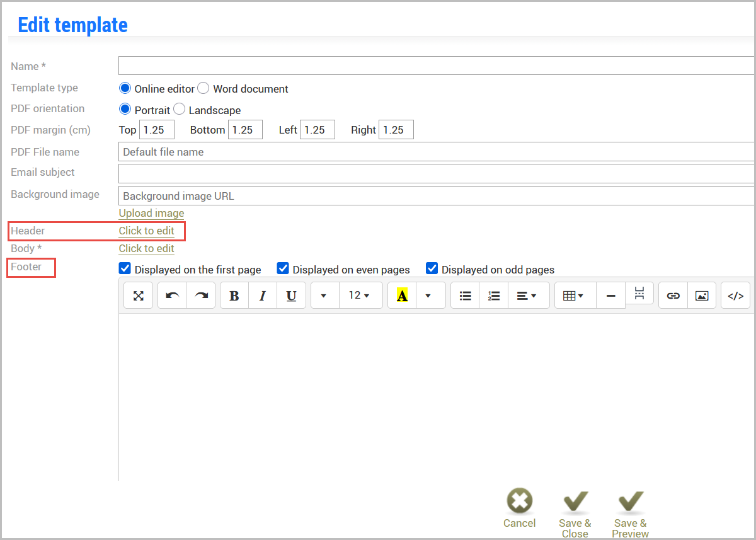The height and width of the screenshot is (540, 756).
Task: Open HTML code view
Action: coord(736,296)
